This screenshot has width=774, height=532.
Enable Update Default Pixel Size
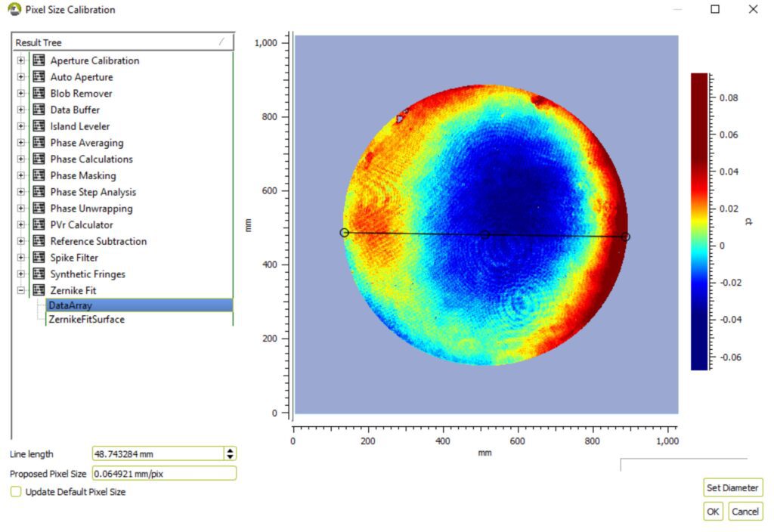click(x=15, y=492)
